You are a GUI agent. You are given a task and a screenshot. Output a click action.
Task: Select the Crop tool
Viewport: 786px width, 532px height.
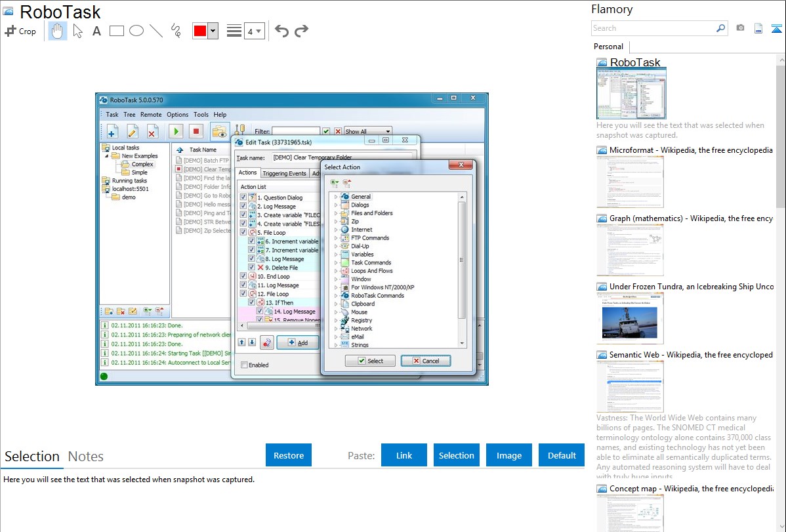(20, 31)
